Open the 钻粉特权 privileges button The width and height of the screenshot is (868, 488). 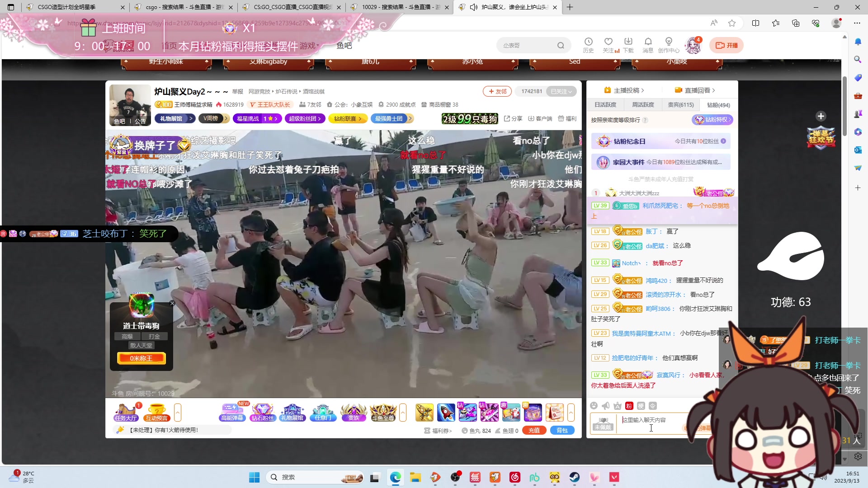(712, 120)
